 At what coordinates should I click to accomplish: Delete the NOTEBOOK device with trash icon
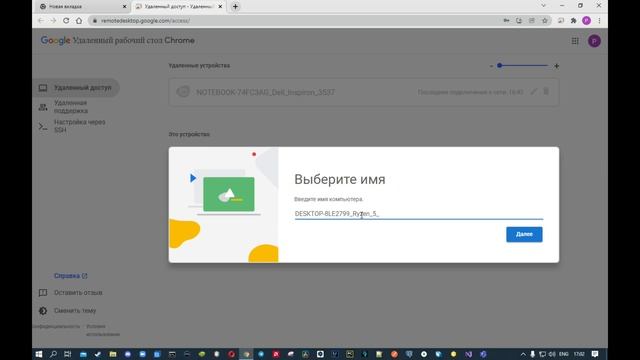coord(546,92)
